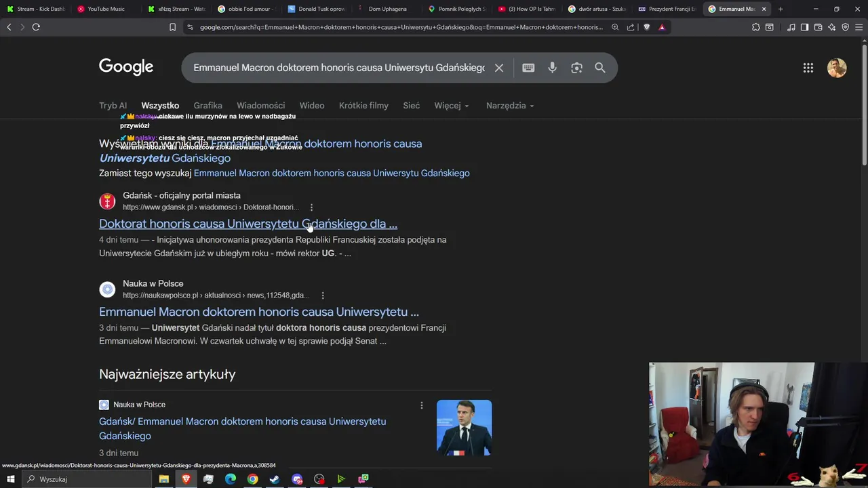The image size is (868, 488).
Task: Click the Google logo
Action: (126, 67)
